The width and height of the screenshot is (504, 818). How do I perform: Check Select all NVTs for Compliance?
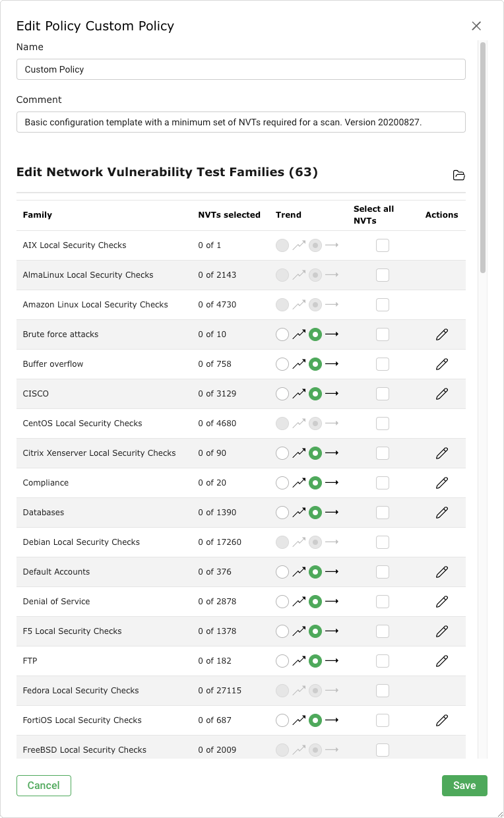click(383, 483)
